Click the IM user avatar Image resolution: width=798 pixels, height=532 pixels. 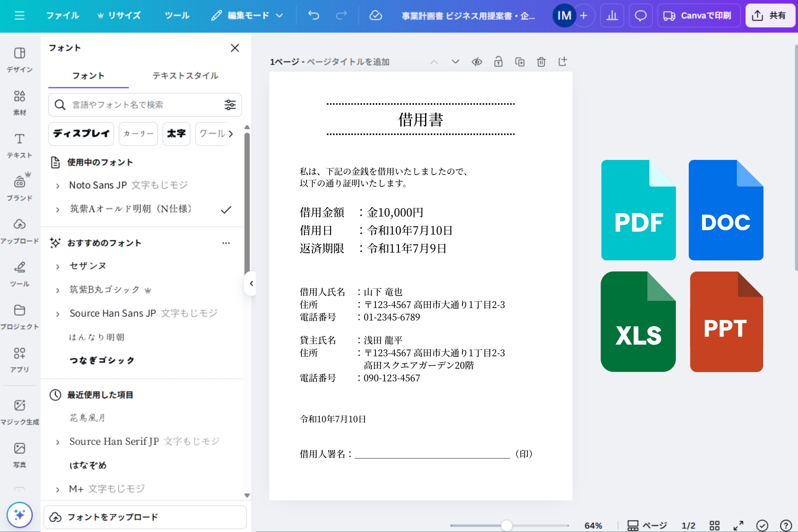coord(564,16)
